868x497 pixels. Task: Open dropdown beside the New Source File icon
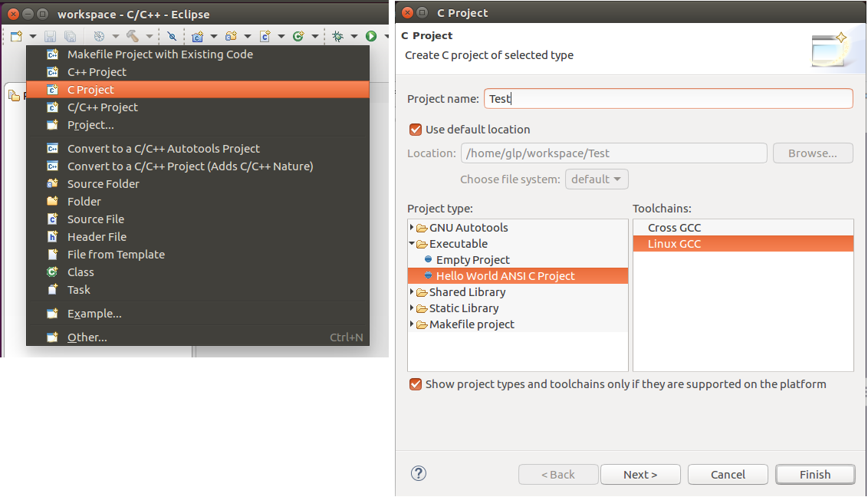[281, 37]
